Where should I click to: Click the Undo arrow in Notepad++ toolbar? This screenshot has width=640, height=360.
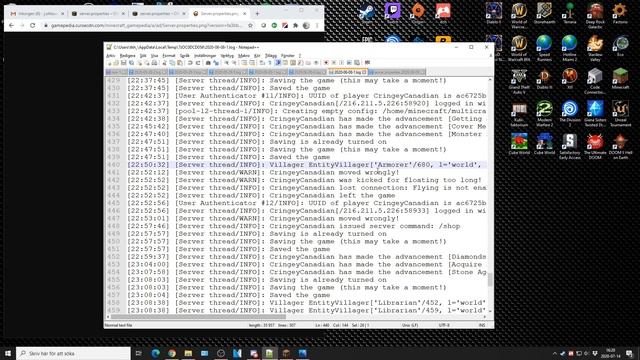click(190, 63)
